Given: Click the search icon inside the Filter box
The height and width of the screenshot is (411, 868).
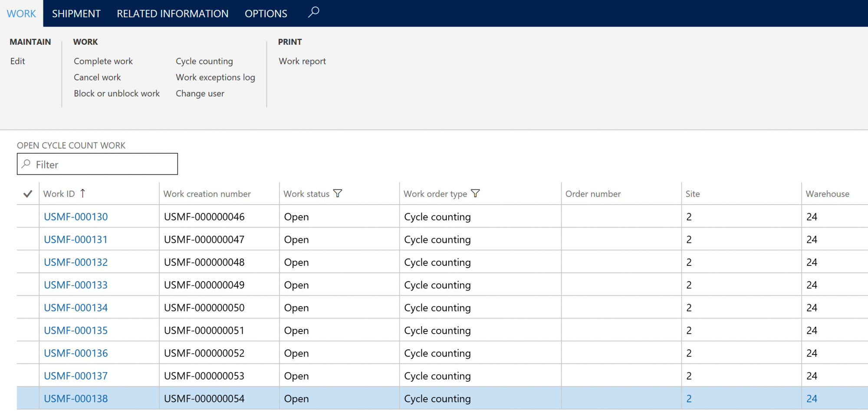Looking at the screenshot, I should click(x=26, y=164).
